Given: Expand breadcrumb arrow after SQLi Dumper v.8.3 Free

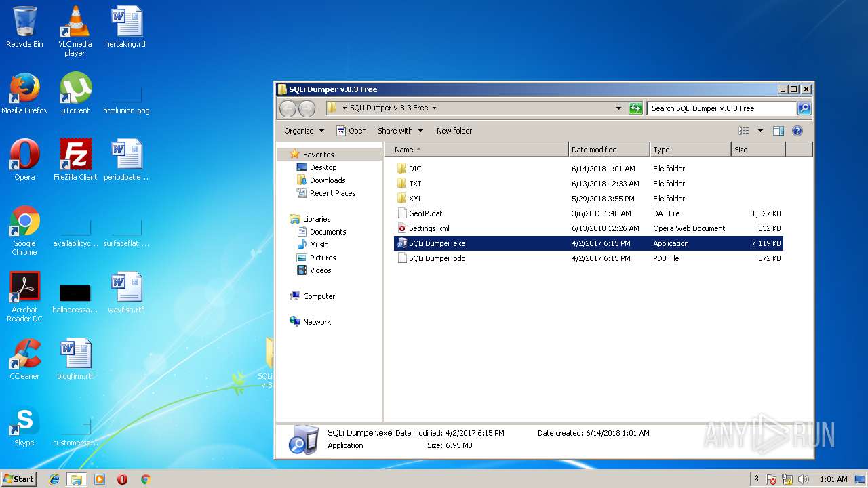Looking at the screenshot, I should pyautogui.click(x=434, y=108).
